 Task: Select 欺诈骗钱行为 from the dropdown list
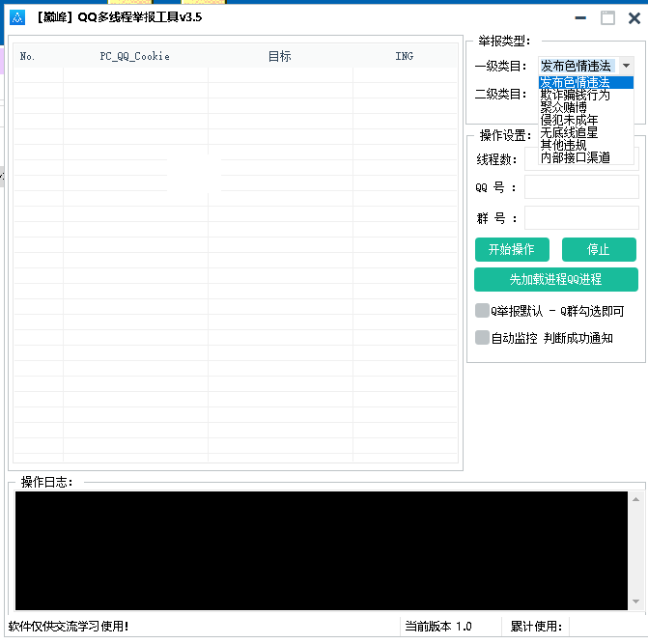pyautogui.click(x=576, y=95)
